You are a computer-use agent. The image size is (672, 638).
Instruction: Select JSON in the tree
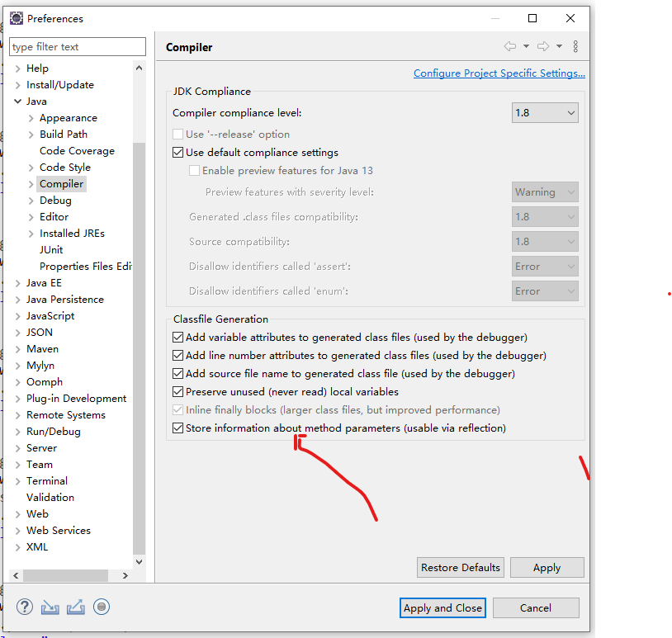(40, 332)
